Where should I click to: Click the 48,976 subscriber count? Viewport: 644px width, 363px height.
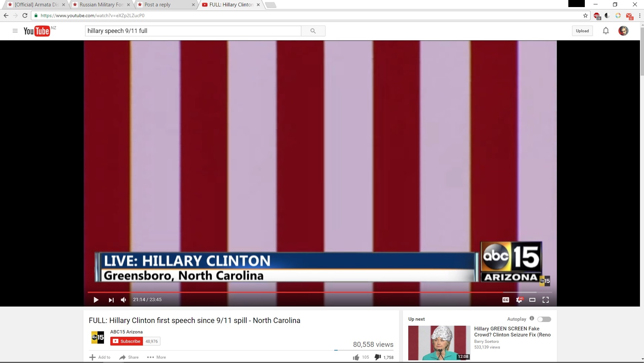[x=152, y=341]
